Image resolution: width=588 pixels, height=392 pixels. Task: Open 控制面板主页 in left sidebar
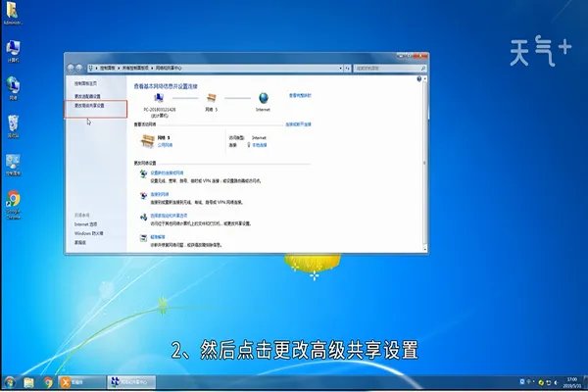[85, 83]
